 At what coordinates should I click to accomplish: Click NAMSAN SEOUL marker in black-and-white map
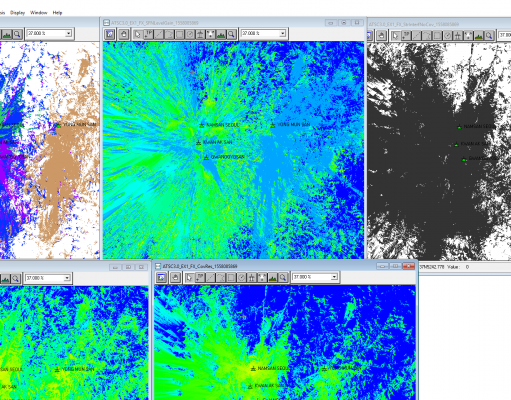(459, 127)
